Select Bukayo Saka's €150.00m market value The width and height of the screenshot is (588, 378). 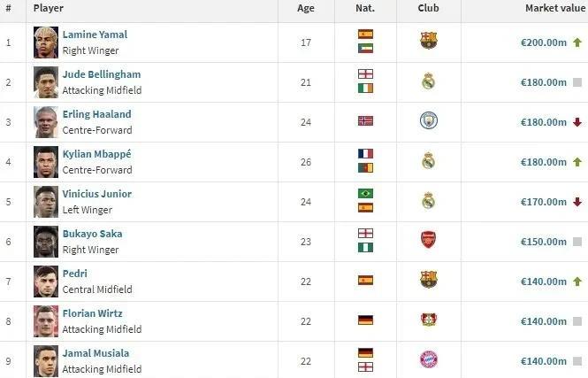point(544,242)
